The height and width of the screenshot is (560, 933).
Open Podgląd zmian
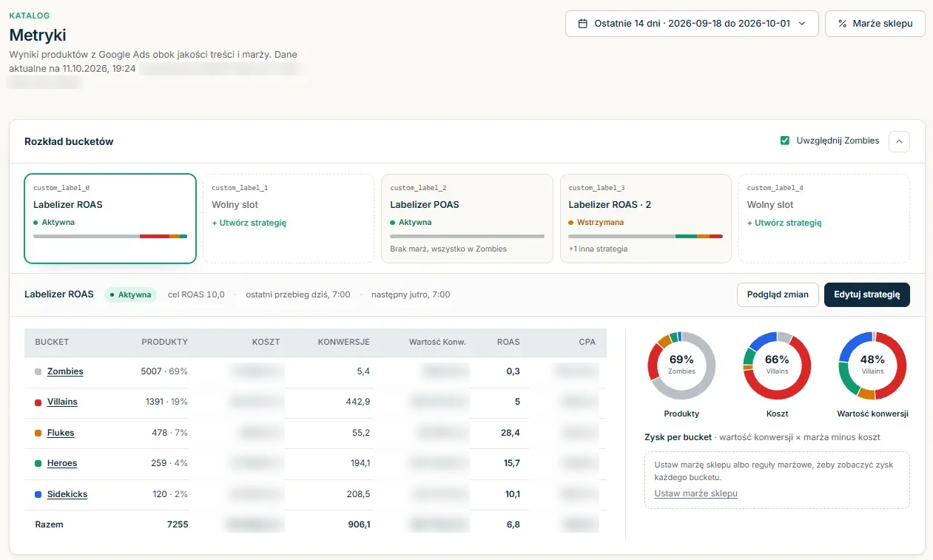click(x=778, y=294)
